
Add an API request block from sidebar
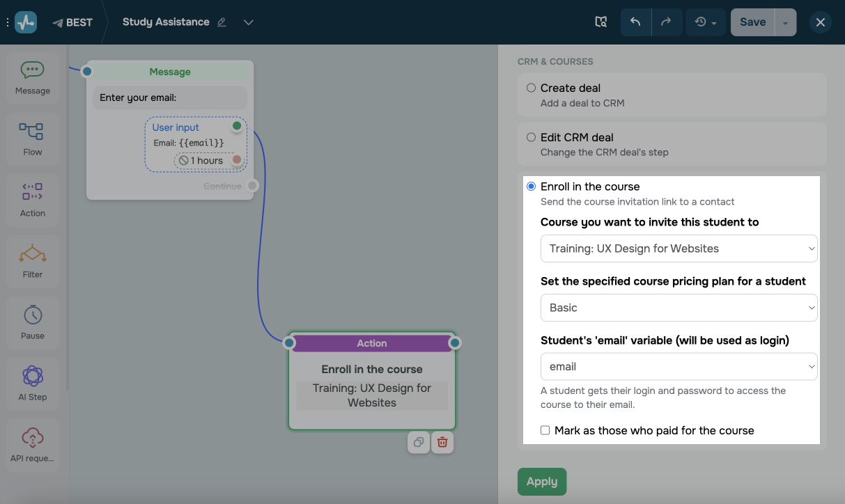click(33, 445)
